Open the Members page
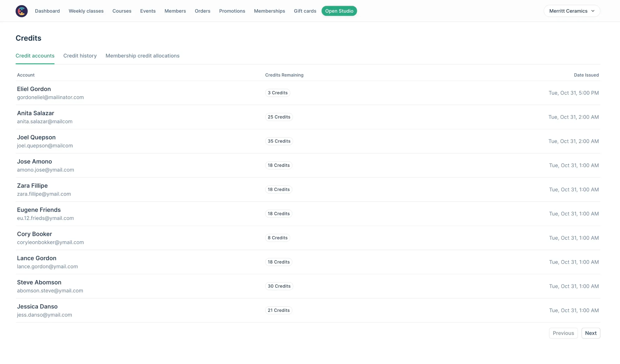Viewport: 620px width, 364px height. [x=175, y=11]
